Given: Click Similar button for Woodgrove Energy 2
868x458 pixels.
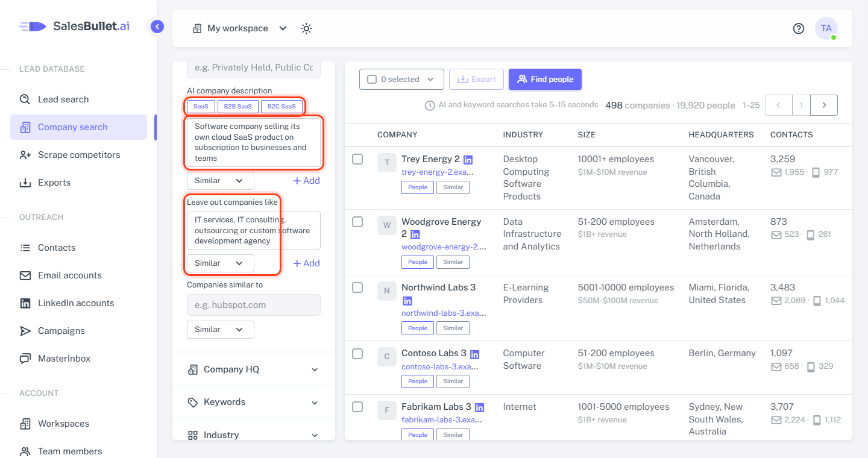Looking at the screenshot, I should 453,262.
